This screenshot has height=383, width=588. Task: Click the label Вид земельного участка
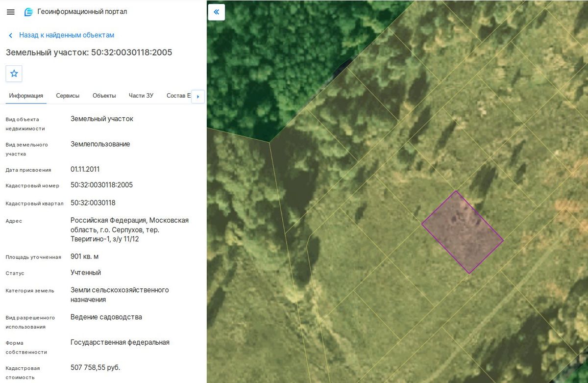click(x=27, y=150)
